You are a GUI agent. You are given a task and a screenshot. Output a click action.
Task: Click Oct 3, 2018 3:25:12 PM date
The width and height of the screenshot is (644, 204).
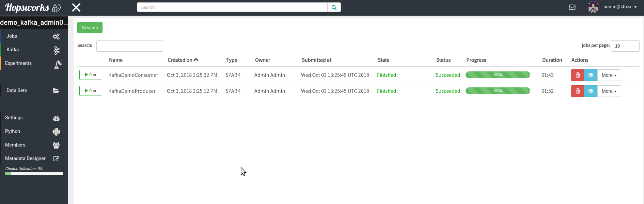[192, 91]
